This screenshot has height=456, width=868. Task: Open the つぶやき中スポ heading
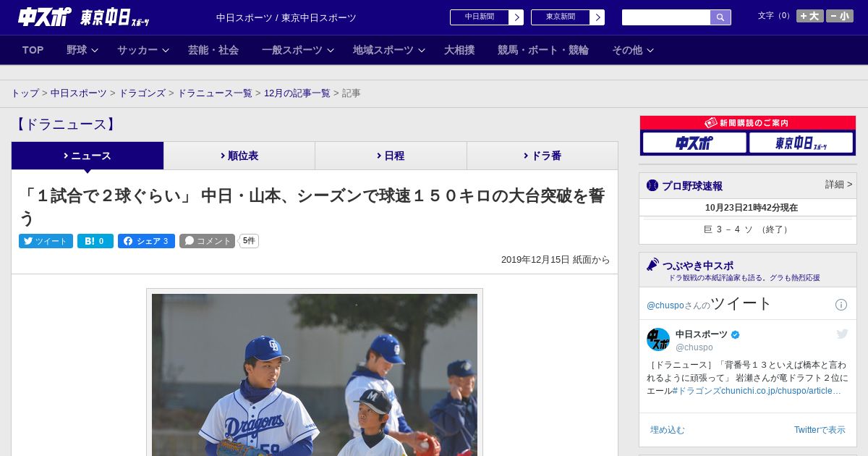[x=697, y=266]
